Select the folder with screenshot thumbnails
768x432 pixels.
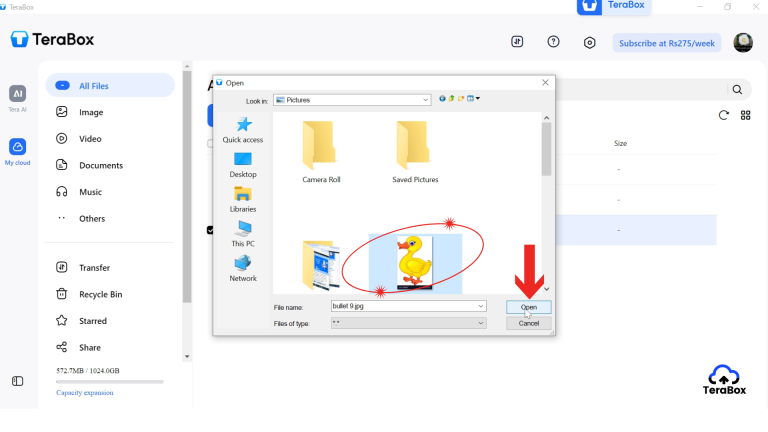321,265
